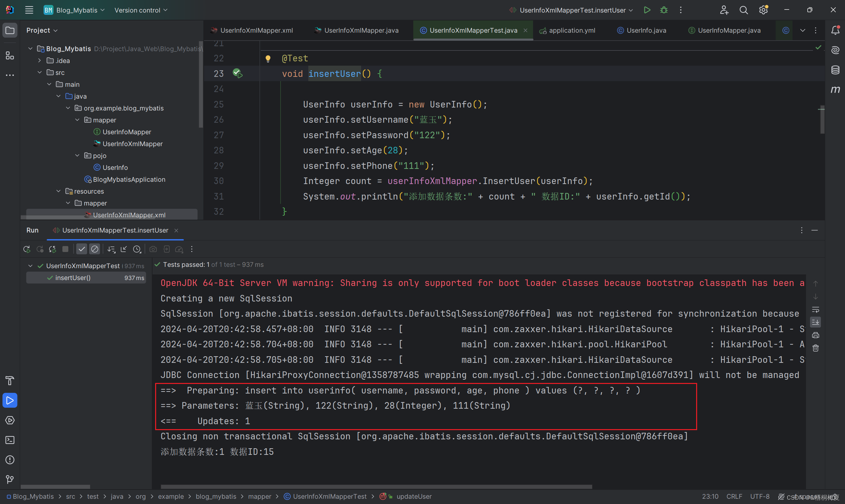The height and width of the screenshot is (504, 845).
Task: Open the Maven tool window
Action: tap(835, 90)
